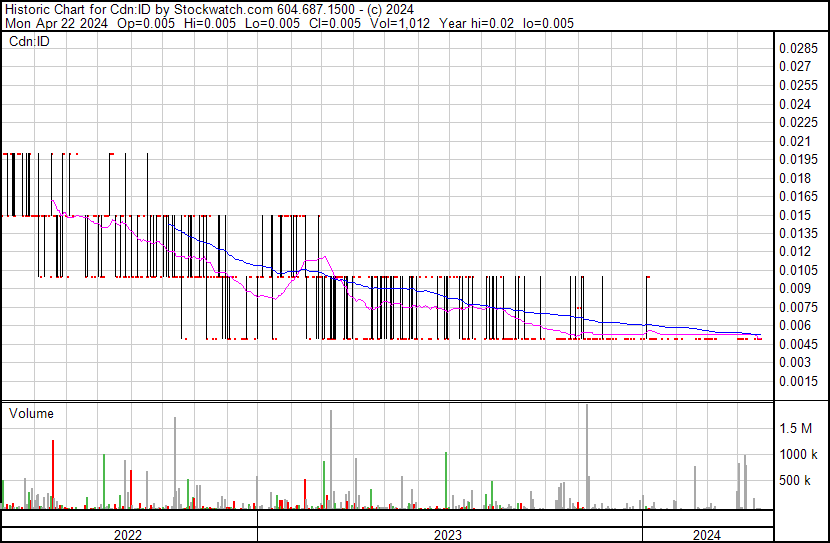
Task: Click the 0.0105 price axis label
Action: (x=798, y=270)
